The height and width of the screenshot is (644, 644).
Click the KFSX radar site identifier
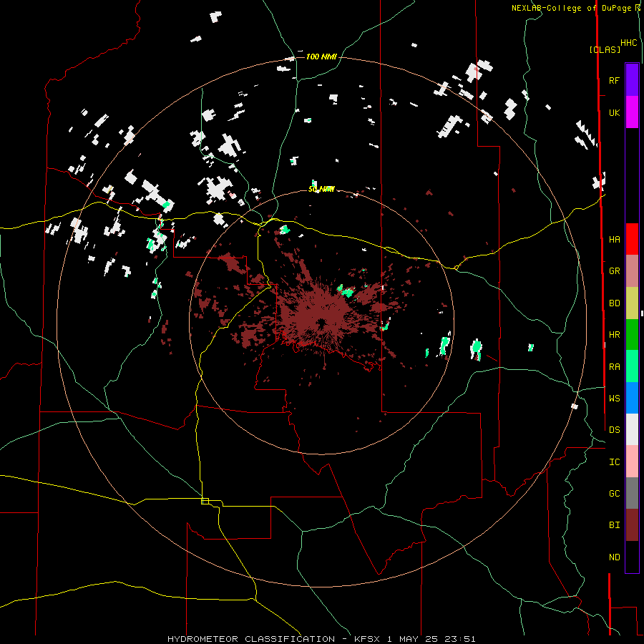coord(367,639)
